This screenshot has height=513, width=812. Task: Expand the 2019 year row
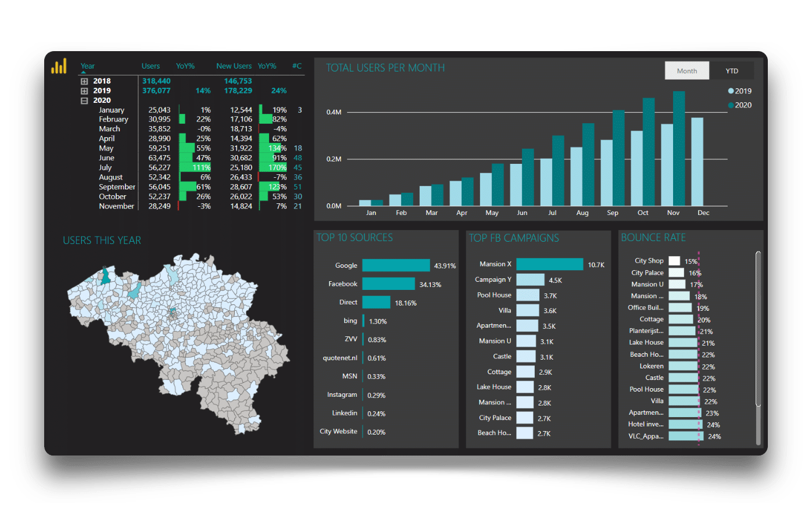click(x=84, y=91)
